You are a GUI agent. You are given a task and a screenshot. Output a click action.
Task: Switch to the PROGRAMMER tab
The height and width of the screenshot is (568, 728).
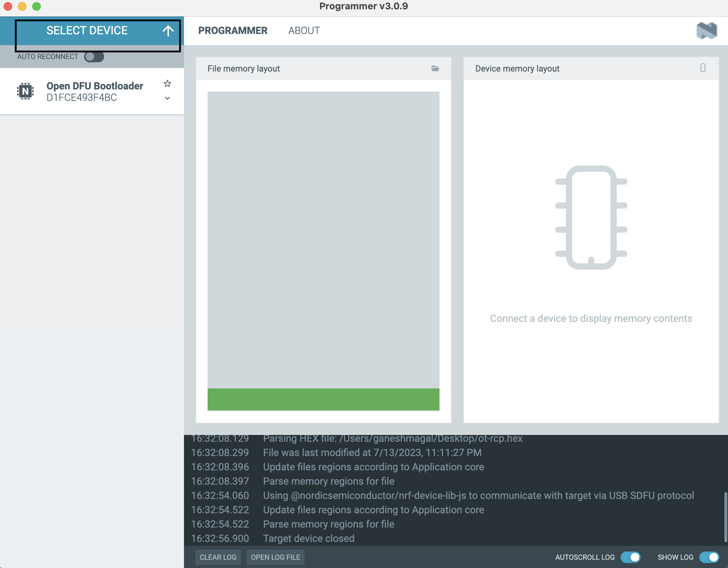233,31
